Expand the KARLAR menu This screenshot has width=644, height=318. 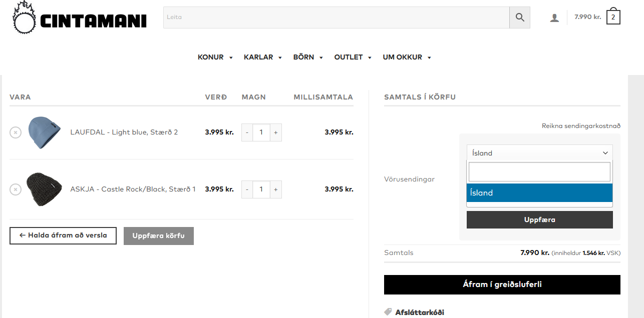263,57
